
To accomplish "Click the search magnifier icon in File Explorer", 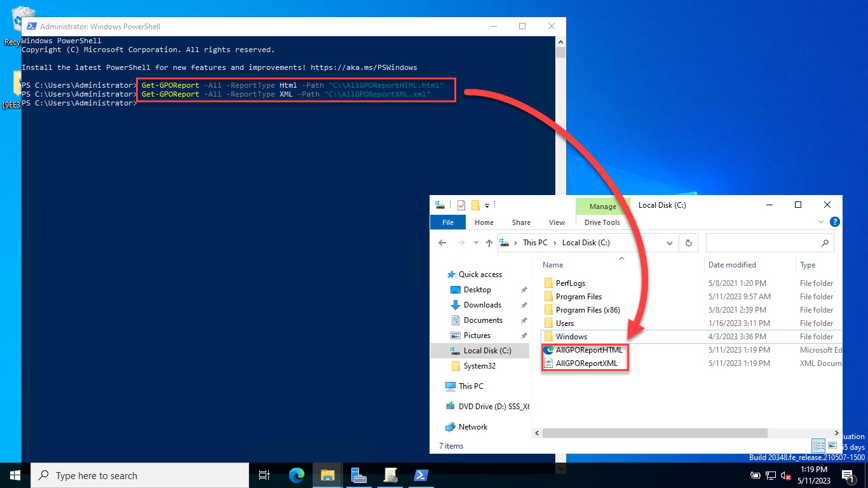I will 824,243.
